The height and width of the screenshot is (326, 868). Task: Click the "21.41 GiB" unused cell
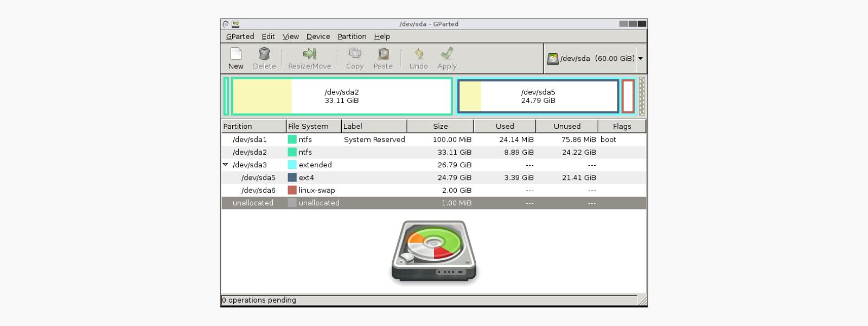point(579,178)
